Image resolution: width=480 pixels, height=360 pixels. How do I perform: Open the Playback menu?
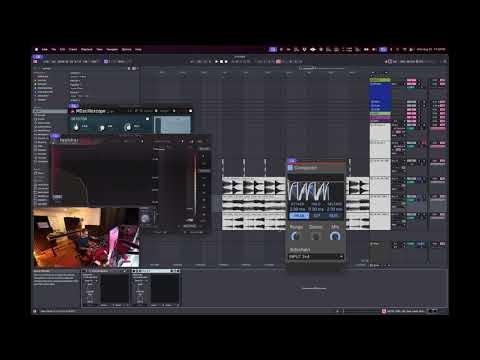click(x=87, y=49)
